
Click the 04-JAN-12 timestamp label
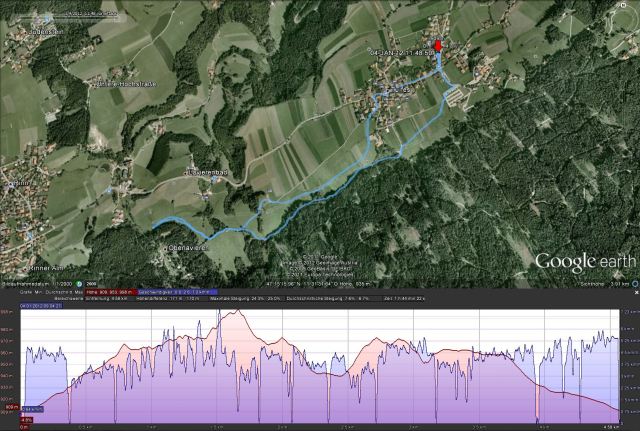coord(404,46)
